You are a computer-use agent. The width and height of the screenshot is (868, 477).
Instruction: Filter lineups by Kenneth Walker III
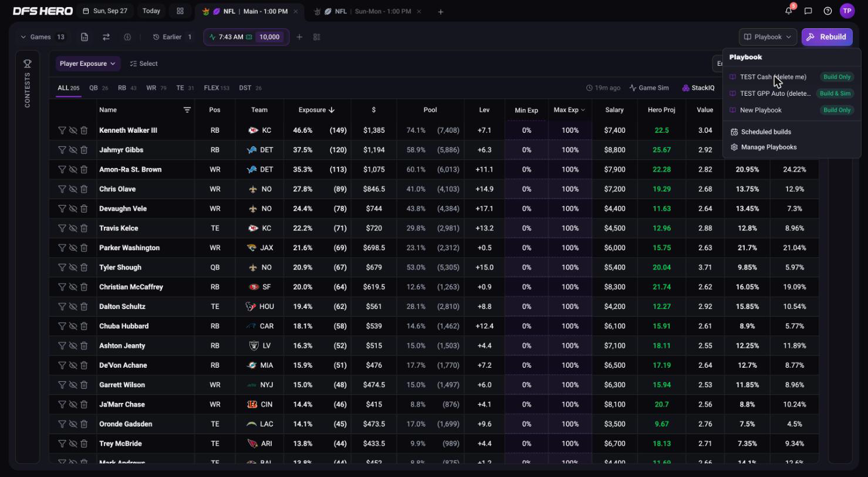(62, 130)
